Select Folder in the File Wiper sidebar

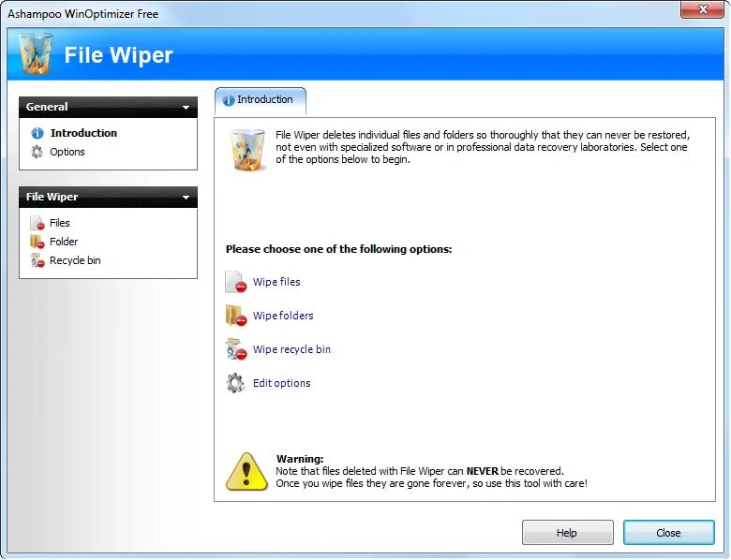pyautogui.click(x=64, y=242)
